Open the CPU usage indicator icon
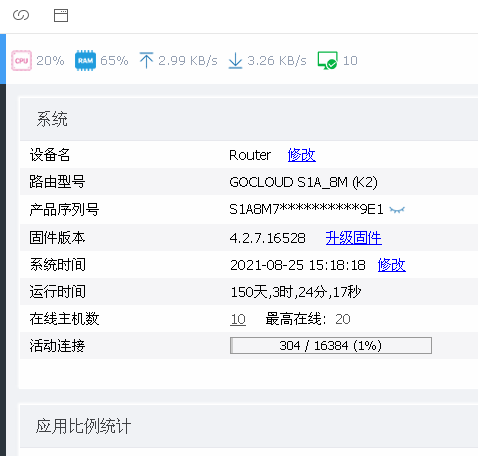478x456 pixels. [22, 60]
